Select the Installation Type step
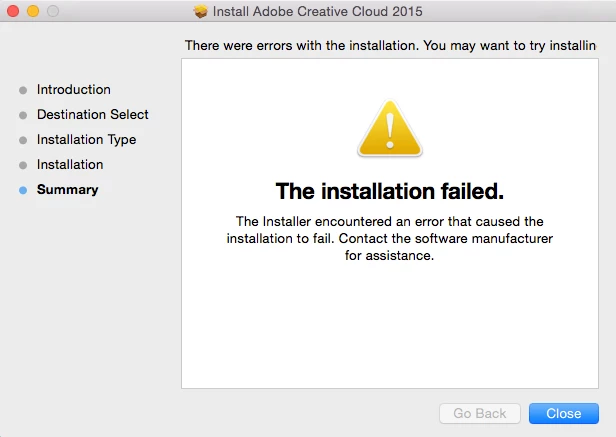The height and width of the screenshot is (437, 616). pos(86,140)
